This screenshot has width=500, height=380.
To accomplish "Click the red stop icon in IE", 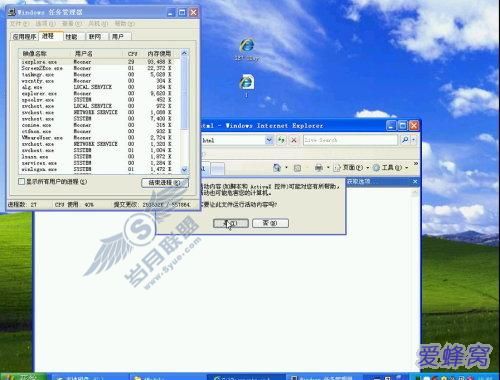I will point(294,140).
